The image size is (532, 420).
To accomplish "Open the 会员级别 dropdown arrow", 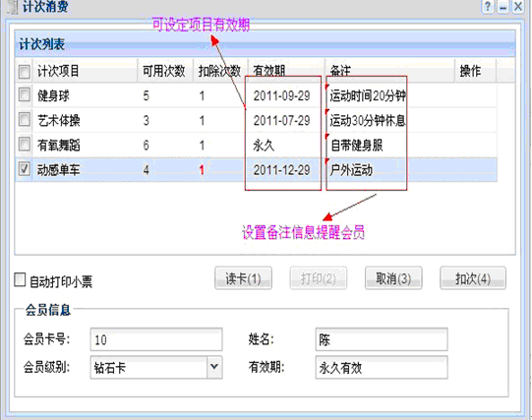I will pos(214,367).
